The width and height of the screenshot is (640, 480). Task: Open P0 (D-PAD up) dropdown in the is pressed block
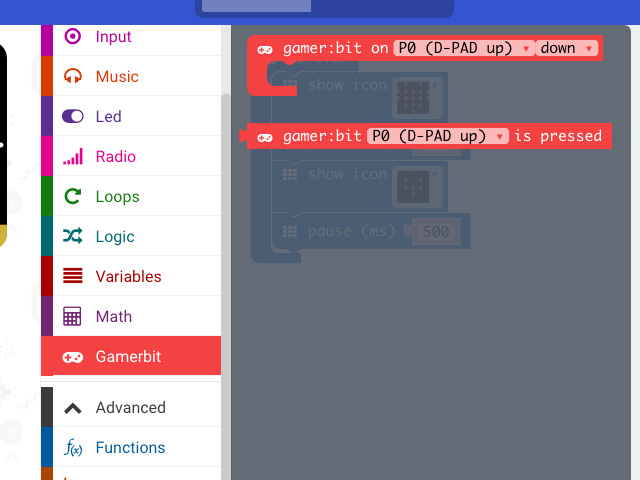click(438, 136)
